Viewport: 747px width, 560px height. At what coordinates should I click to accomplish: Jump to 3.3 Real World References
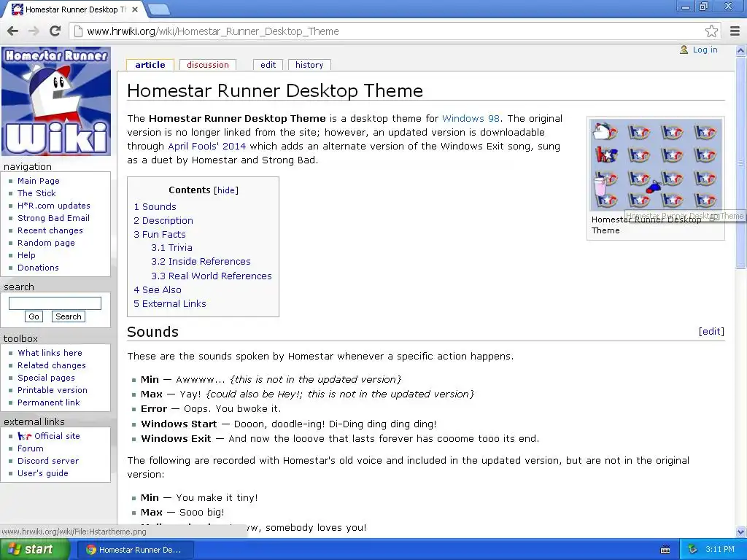tap(211, 276)
